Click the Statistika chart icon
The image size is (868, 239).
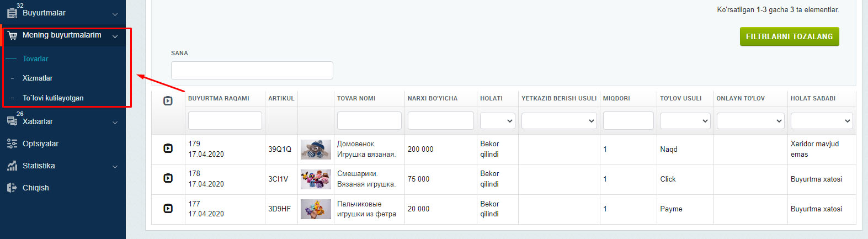[x=12, y=166]
